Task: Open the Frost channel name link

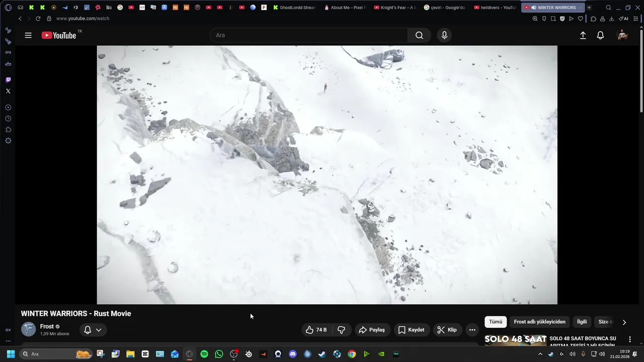Action: 47,326
